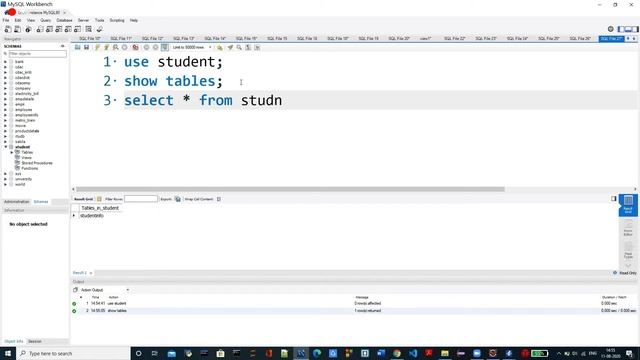Click the Type here to search taskbar box

point(73,353)
